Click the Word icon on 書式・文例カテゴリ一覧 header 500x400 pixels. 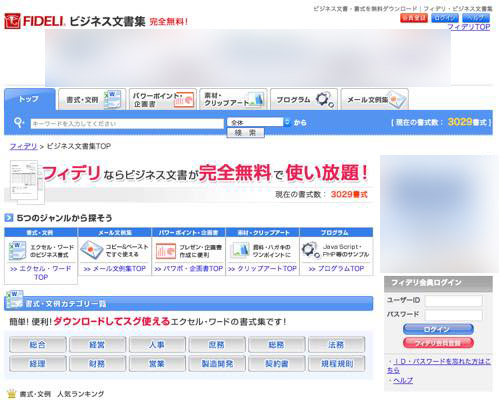tap(14, 299)
